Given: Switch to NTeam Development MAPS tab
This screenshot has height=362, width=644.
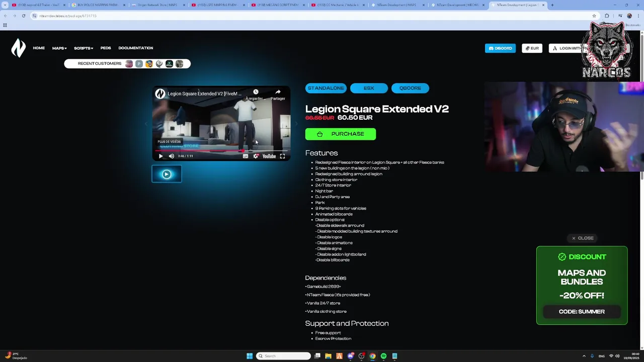Looking at the screenshot, I should 396,5.
